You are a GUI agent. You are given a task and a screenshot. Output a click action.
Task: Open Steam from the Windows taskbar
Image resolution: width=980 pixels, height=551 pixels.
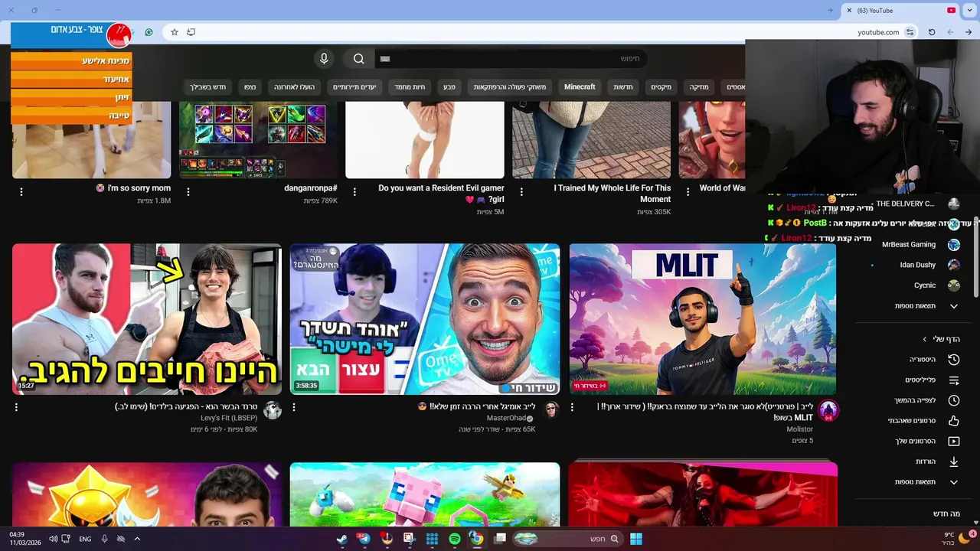[341, 539]
